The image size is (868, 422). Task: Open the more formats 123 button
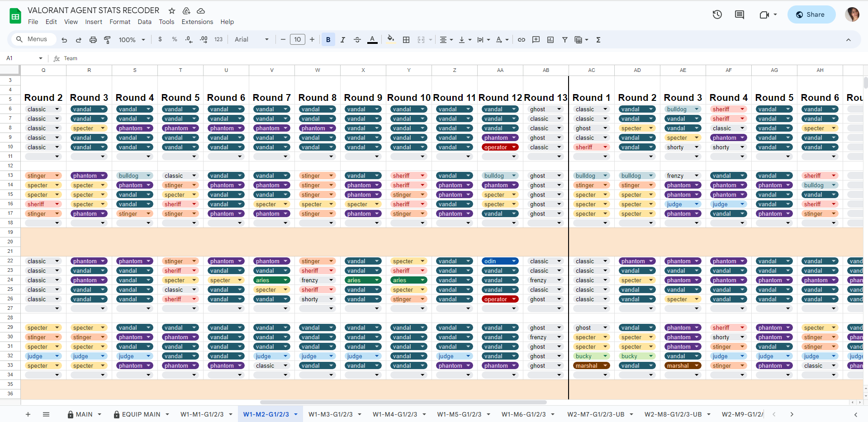(218, 39)
